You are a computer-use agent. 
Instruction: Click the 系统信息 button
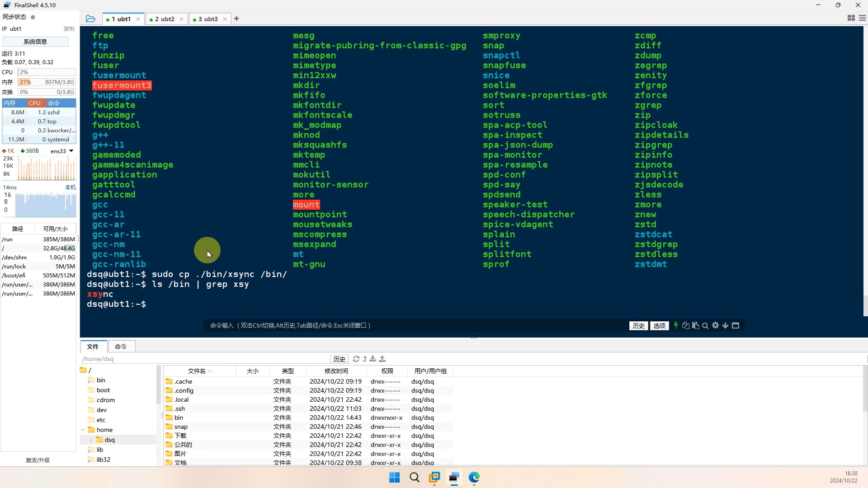[x=35, y=42]
